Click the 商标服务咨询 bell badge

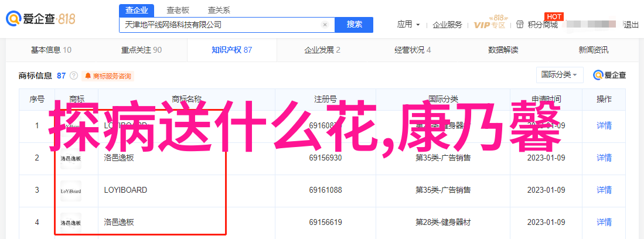pyautogui.click(x=108, y=76)
